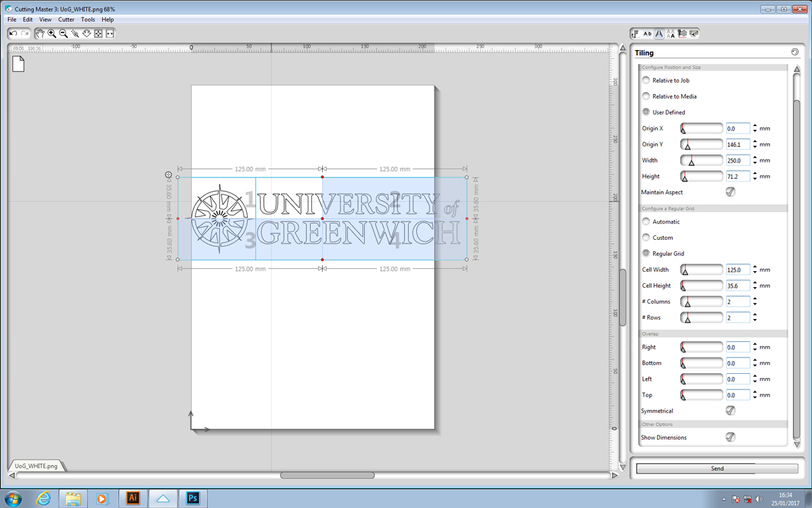Increase the # Columns value
The image size is (812, 508).
click(755, 299)
